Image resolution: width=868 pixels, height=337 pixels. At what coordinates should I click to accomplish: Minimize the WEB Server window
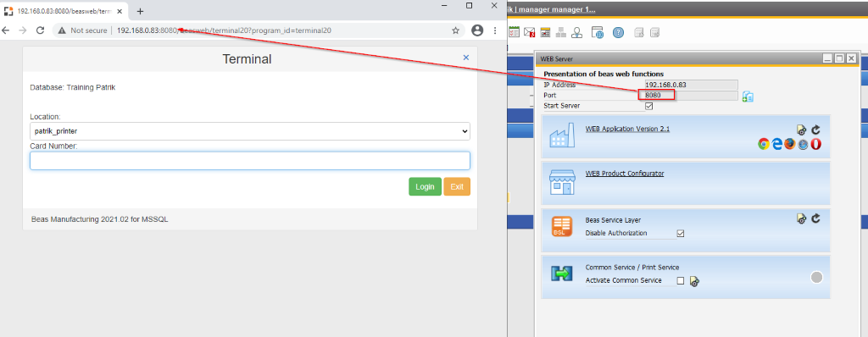(828, 58)
